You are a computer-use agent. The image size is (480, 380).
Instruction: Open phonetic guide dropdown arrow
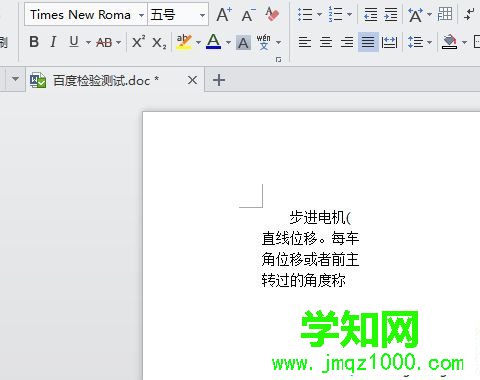point(278,42)
